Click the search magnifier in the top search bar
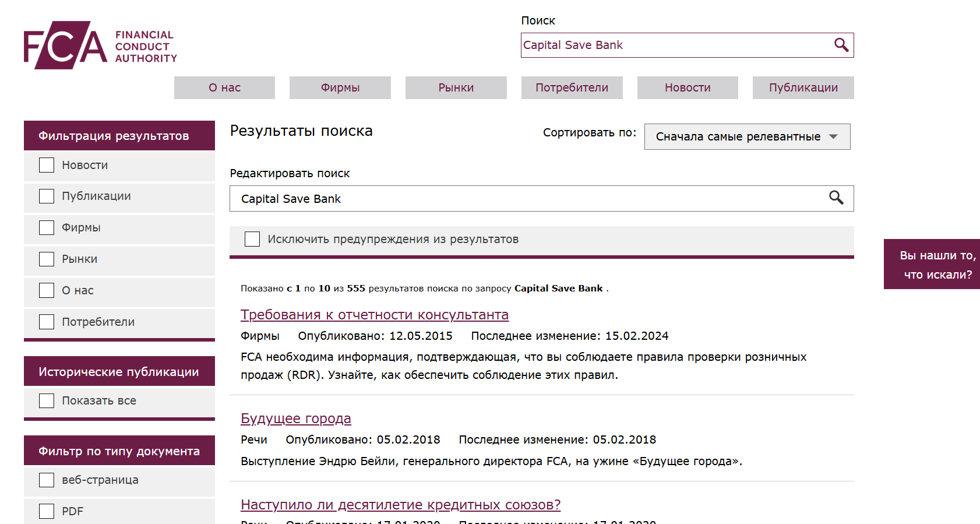The width and height of the screenshot is (980, 524). click(841, 45)
